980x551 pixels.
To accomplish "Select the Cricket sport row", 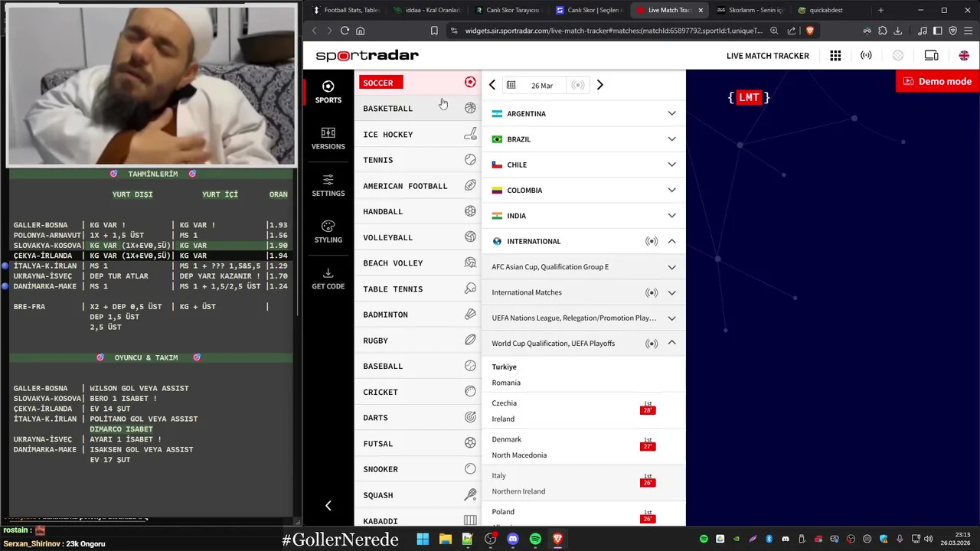I will (419, 392).
